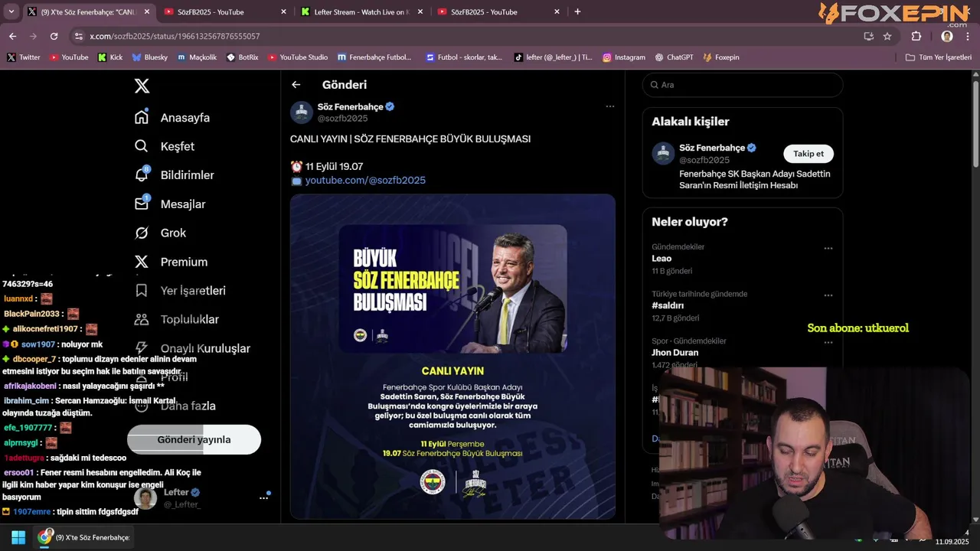Viewport: 980px width, 551px height.
Task: Open the #saldırı trending topic
Action: (x=668, y=305)
